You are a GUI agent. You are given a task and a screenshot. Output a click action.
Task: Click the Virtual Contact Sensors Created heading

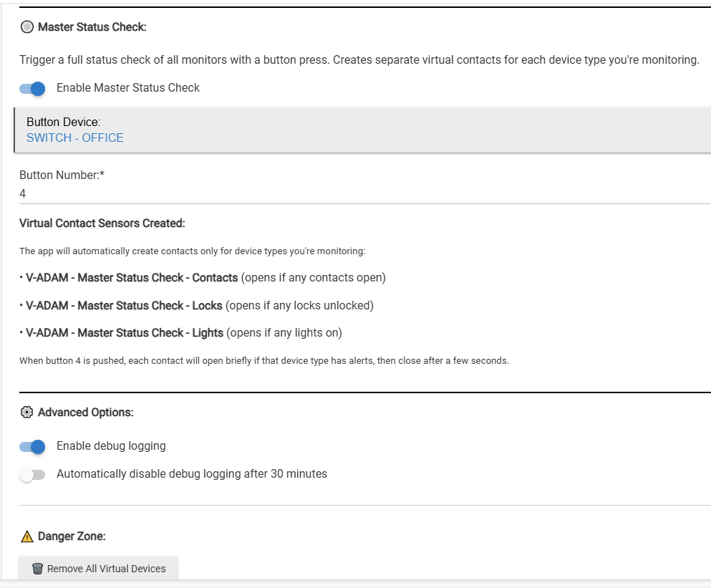point(102,223)
